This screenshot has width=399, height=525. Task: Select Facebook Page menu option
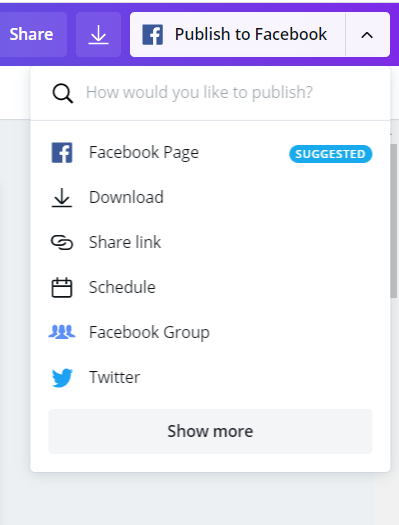point(210,153)
